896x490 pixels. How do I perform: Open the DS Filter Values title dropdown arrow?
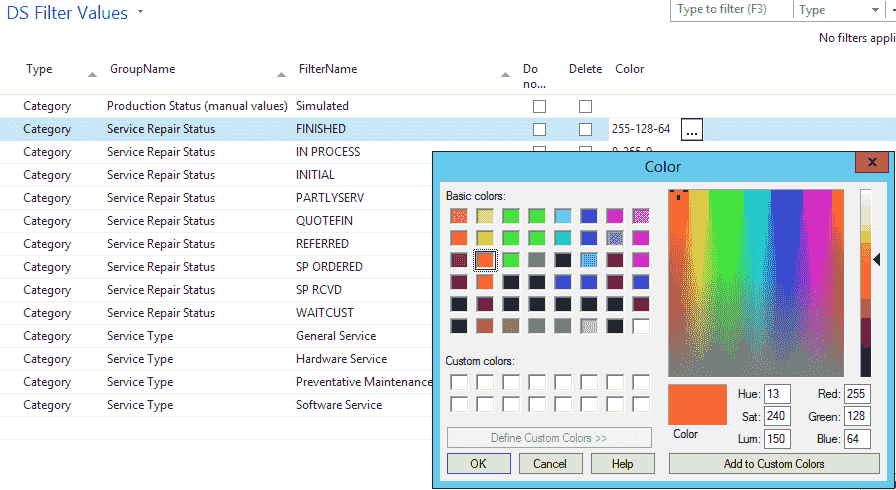(x=141, y=12)
